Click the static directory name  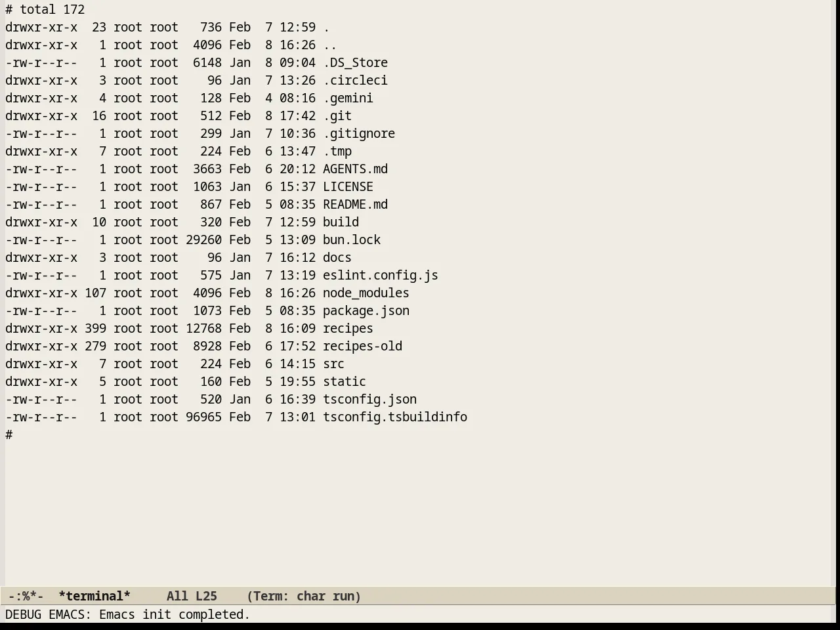[x=345, y=382]
